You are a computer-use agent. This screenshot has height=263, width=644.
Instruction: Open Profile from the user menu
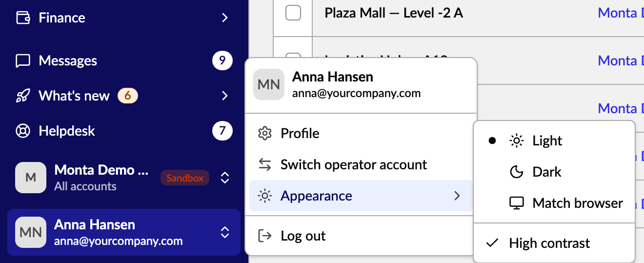tap(361, 133)
